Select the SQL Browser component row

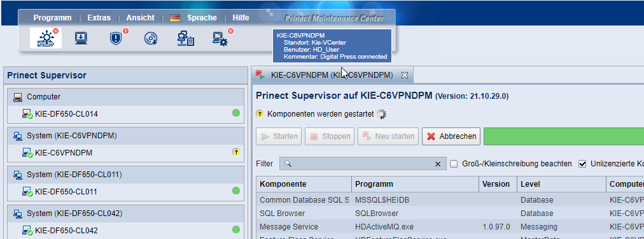point(450,214)
